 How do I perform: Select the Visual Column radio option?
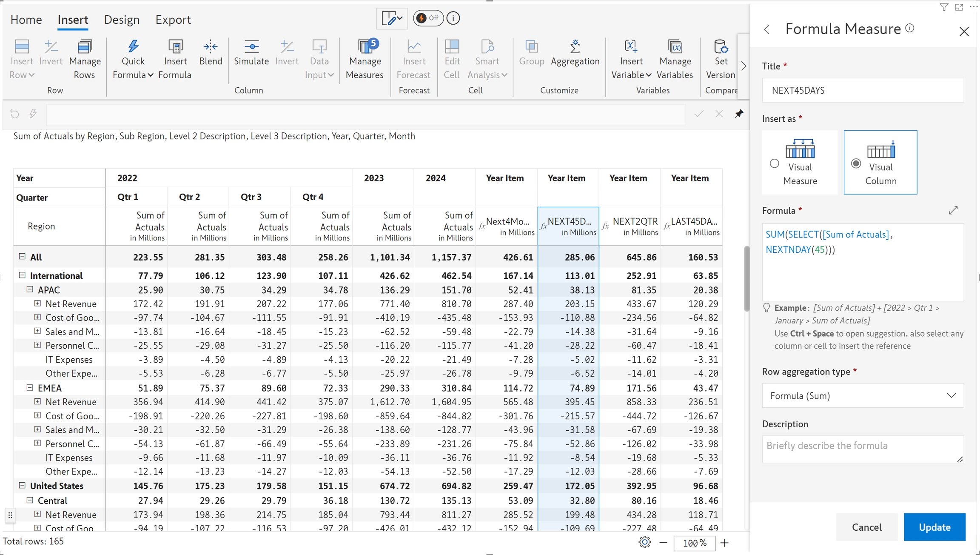tap(856, 163)
